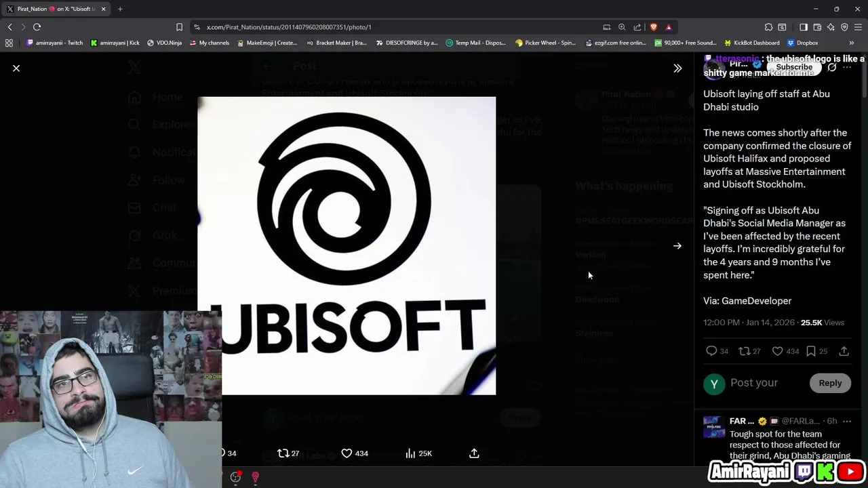Share the post using icon under photo
868x488 pixels.
coord(474,453)
